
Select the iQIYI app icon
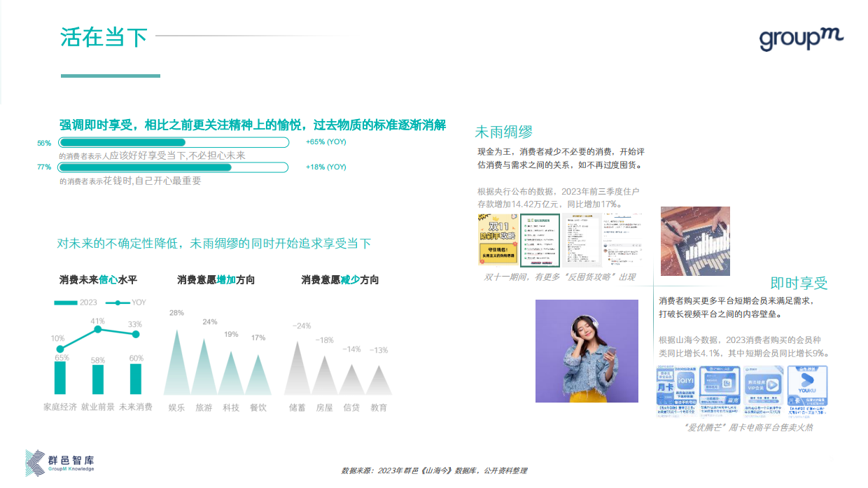pyautogui.click(x=686, y=381)
